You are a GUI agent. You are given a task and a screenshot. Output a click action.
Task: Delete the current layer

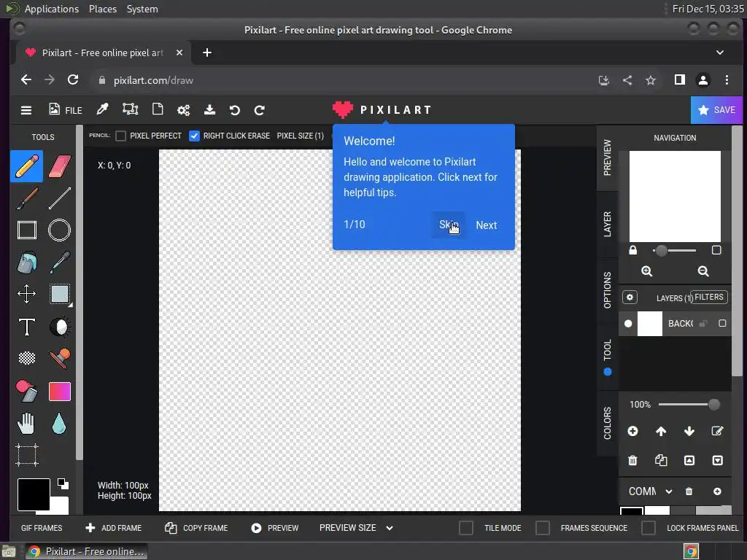[632, 460]
